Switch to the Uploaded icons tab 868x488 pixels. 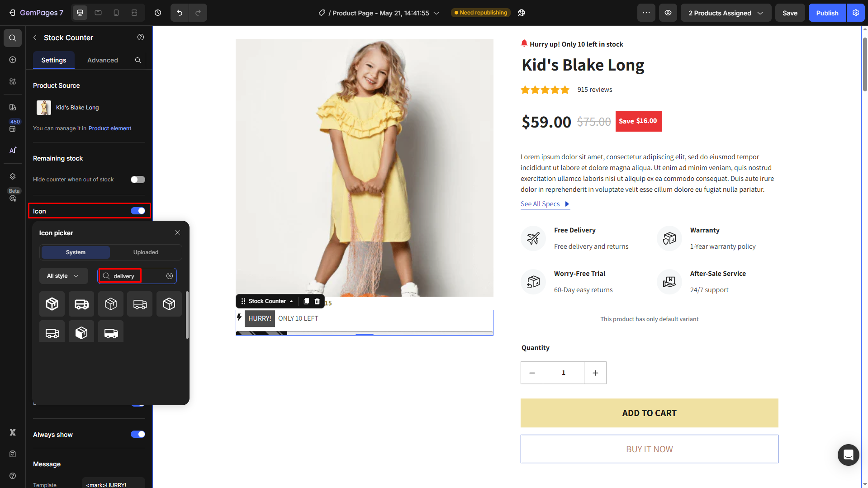coord(146,252)
